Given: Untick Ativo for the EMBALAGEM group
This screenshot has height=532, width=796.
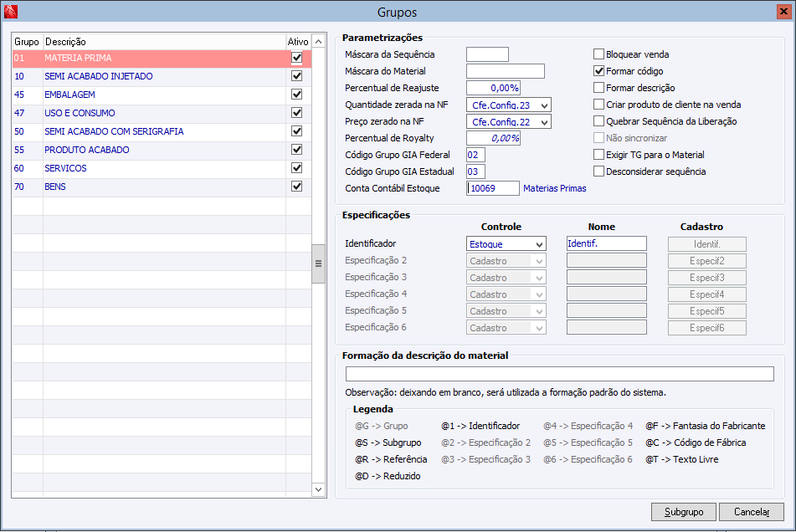Looking at the screenshot, I should (x=296, y=95).
